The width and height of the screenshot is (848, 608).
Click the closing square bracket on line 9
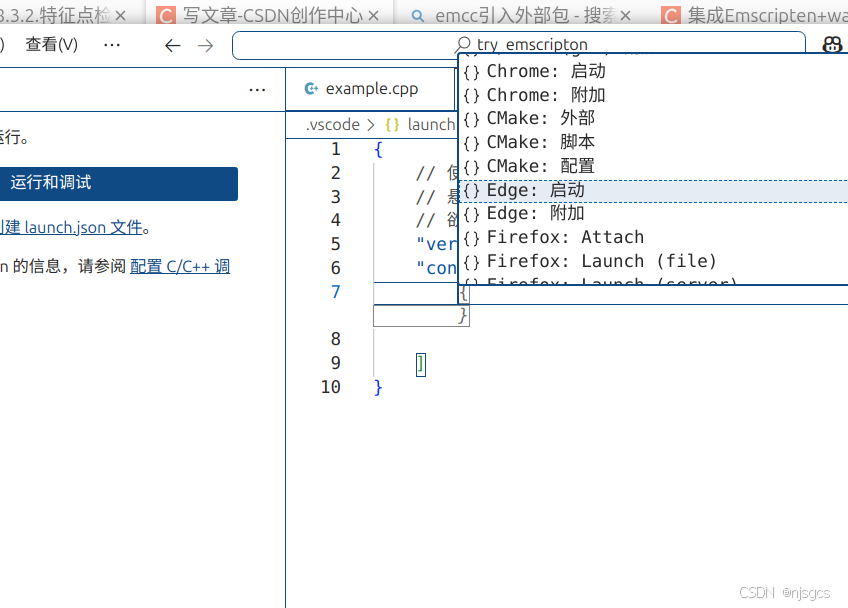[x=421, y=364]
